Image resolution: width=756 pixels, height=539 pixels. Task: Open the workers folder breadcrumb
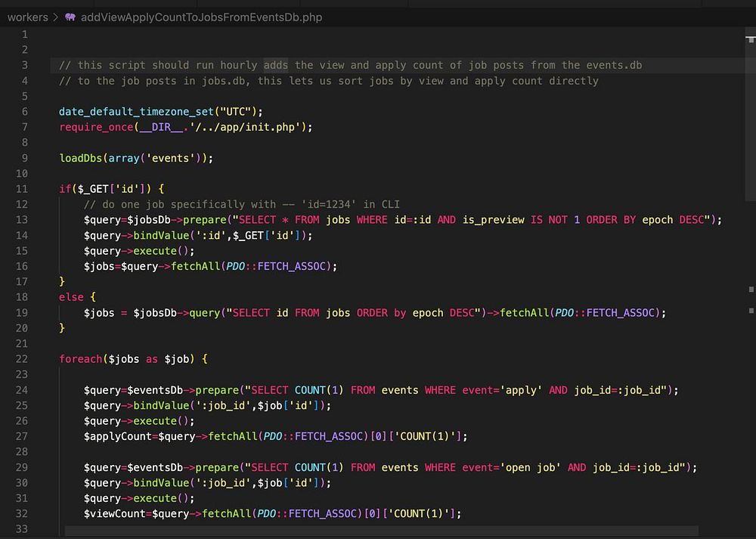[27, 17]
